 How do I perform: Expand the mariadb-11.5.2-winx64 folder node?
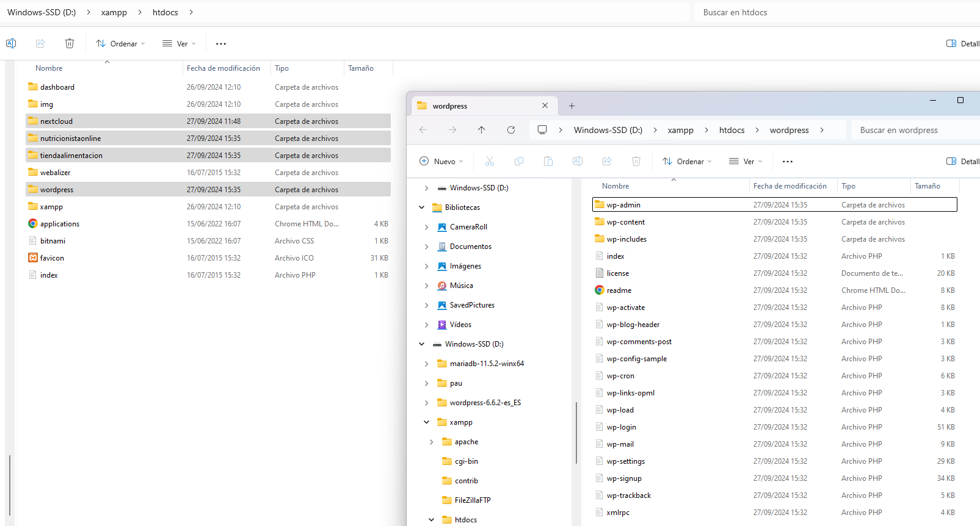(x=426, y=364)
